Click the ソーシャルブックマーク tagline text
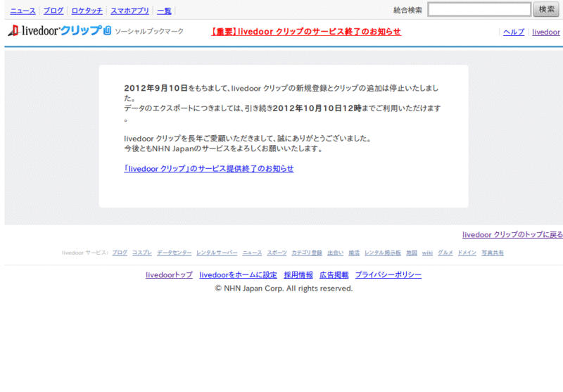563x392 pixels. (149, 31)
